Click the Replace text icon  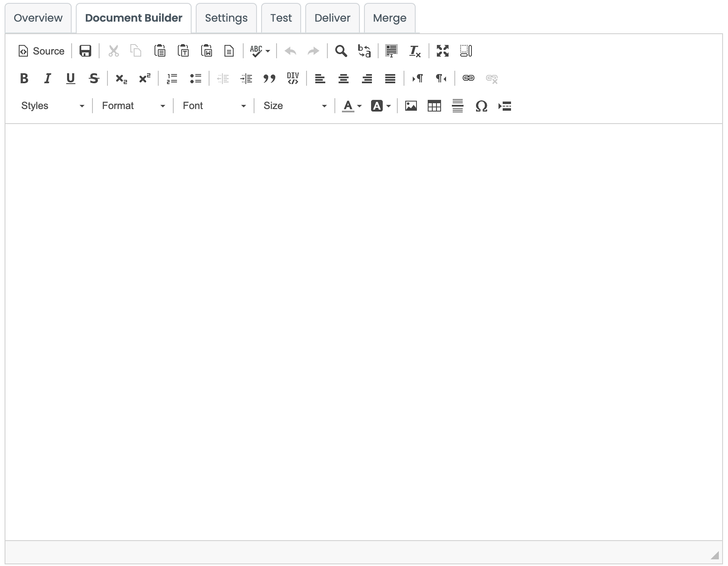tap(364, 51)
